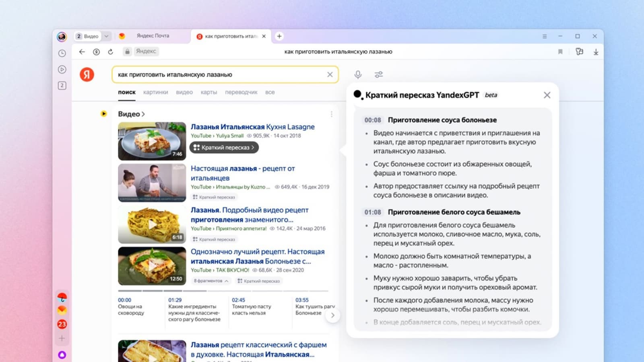
Task: Open Yandex Mail envelope icon in sidebar
Action: pos(62,310)
